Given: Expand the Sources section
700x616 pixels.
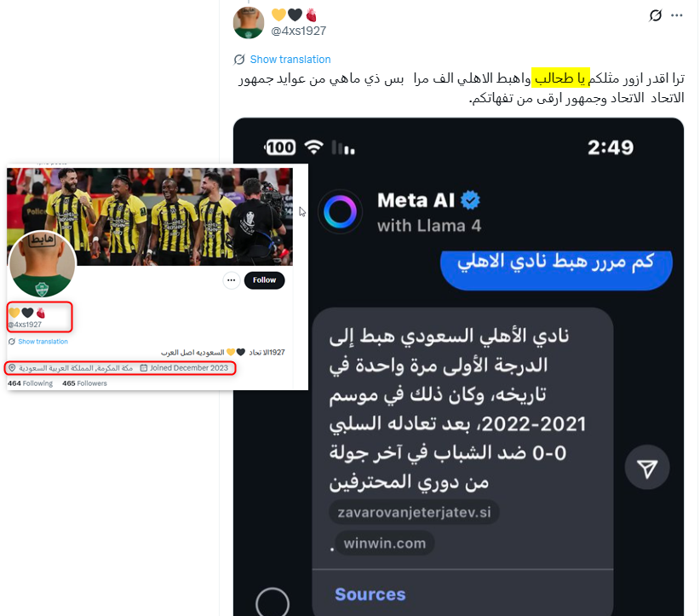Looking at the screenshot, I should 370,594.
